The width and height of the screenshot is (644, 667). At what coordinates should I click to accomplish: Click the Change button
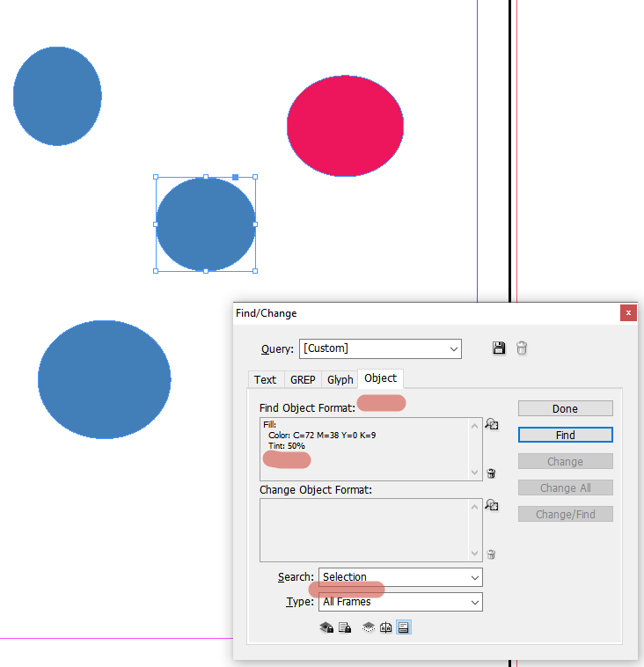566,461
